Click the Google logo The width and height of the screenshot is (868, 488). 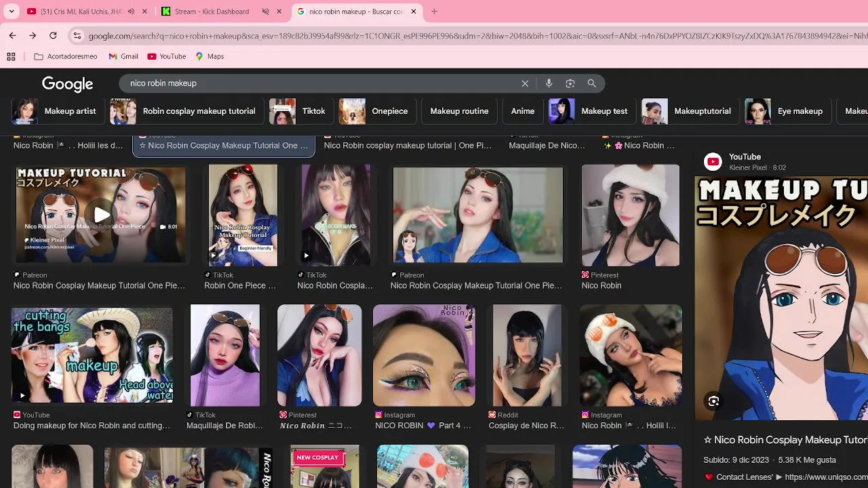(67, 83)
